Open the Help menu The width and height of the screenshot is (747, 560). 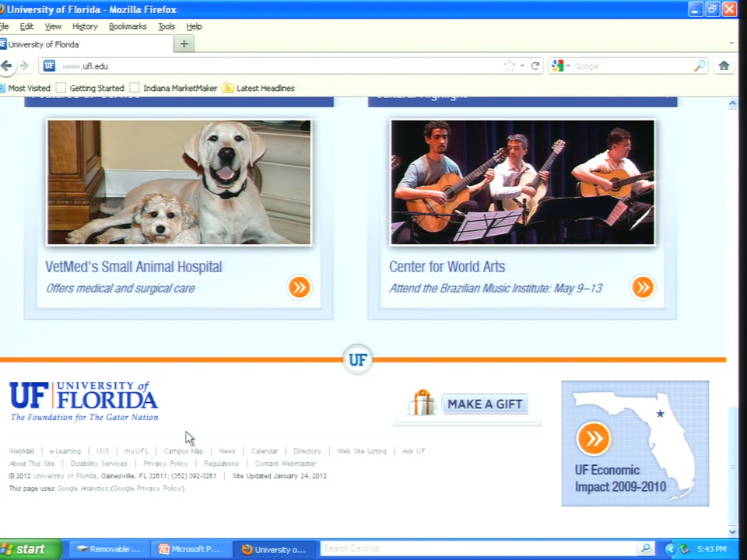coord(194,26)
